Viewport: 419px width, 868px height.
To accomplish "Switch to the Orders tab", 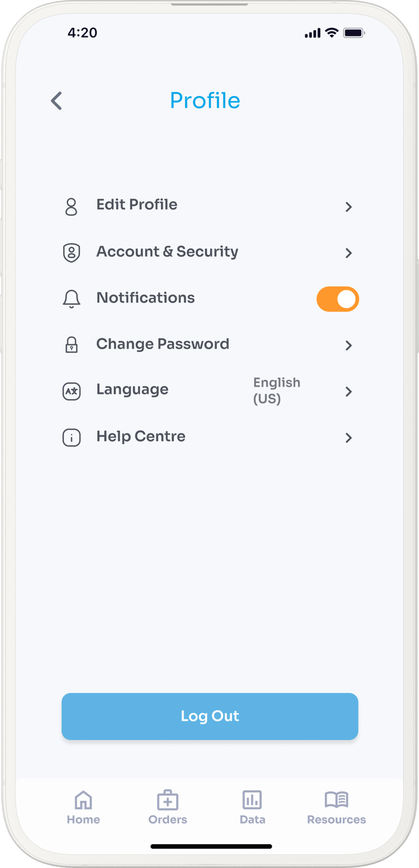I will pos(167,807).
